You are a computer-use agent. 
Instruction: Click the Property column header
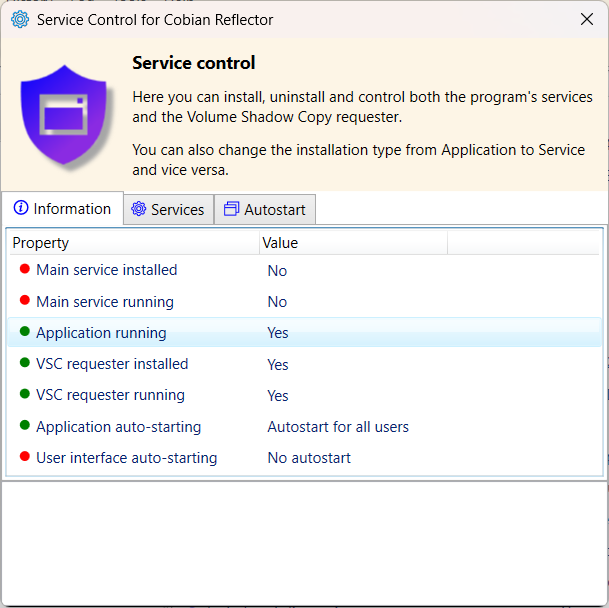click(41, 242)
